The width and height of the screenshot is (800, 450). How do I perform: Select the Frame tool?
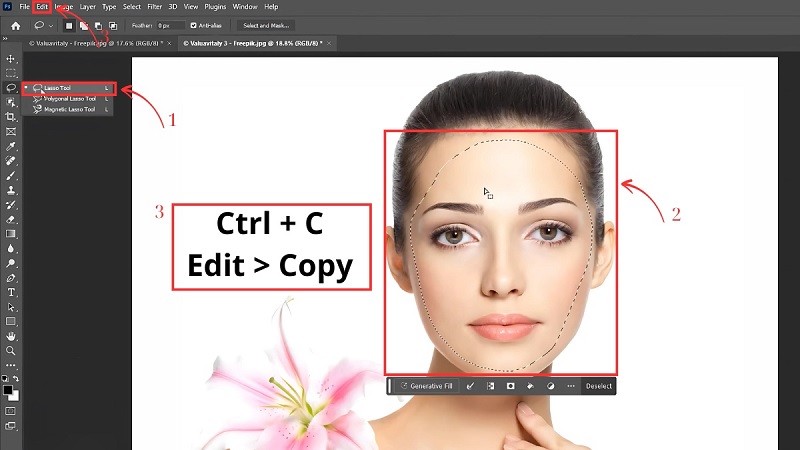(x=11, y=132)
